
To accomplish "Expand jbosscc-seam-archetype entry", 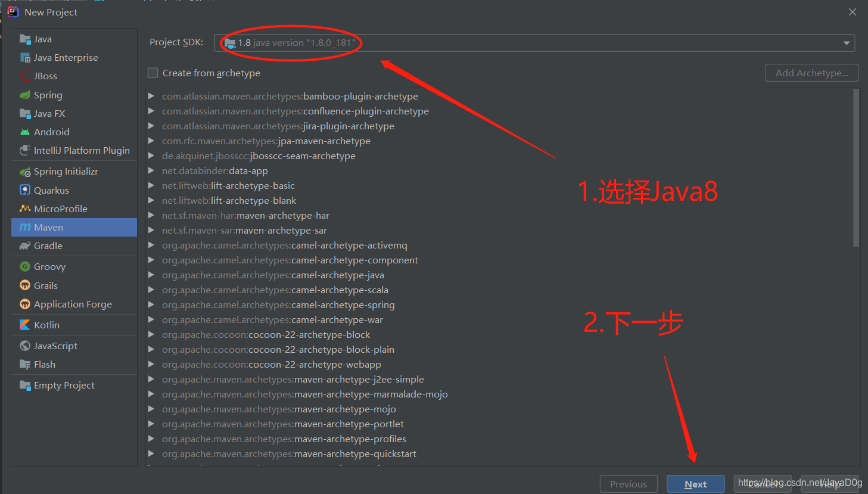I will pos(151,156).
